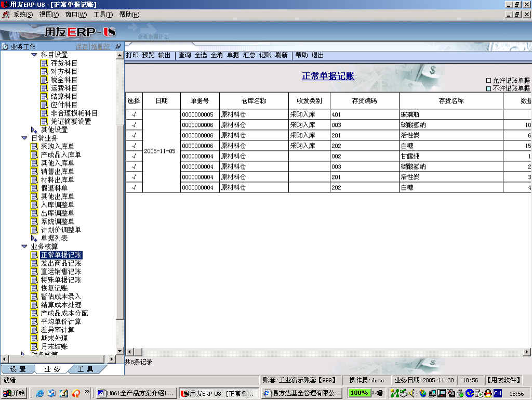Click the pin icon on 业务工作 panel header

pyautogui.click(x=118, y=46)
